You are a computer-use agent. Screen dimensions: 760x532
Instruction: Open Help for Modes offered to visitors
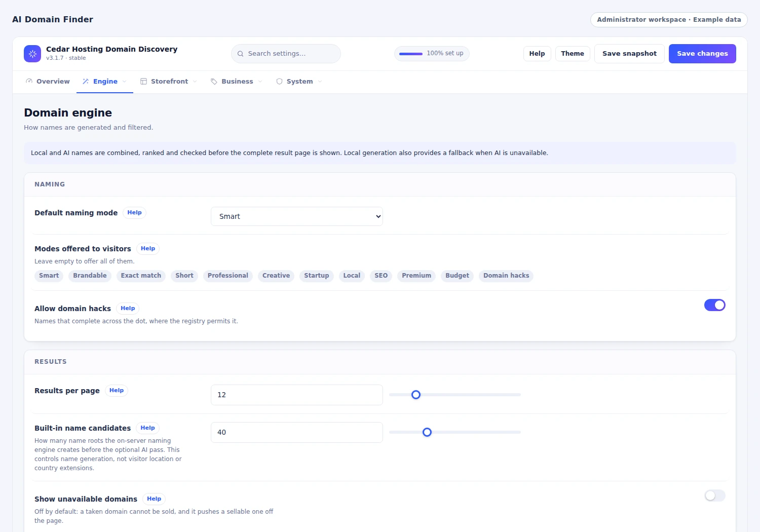tap(148, 249)
